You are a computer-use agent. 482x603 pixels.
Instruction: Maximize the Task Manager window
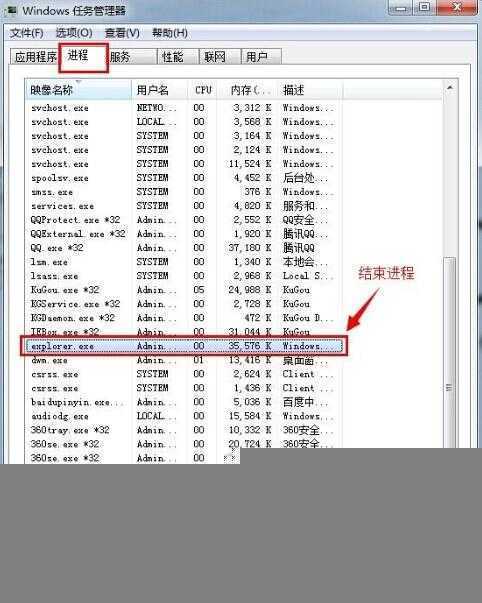pyautogui.click(x=424, y=7)
